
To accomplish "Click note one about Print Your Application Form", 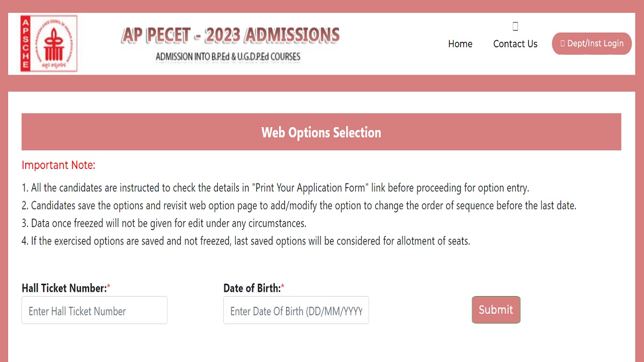I will click(275, 188).
